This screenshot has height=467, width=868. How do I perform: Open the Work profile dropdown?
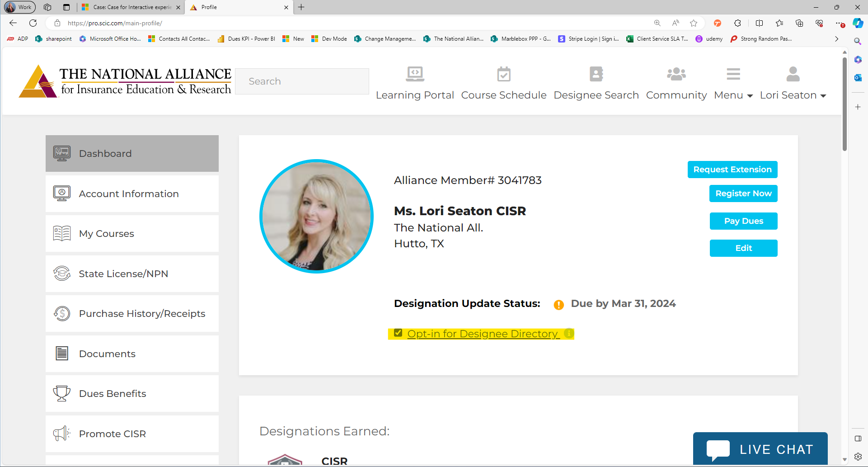(19, 7)
